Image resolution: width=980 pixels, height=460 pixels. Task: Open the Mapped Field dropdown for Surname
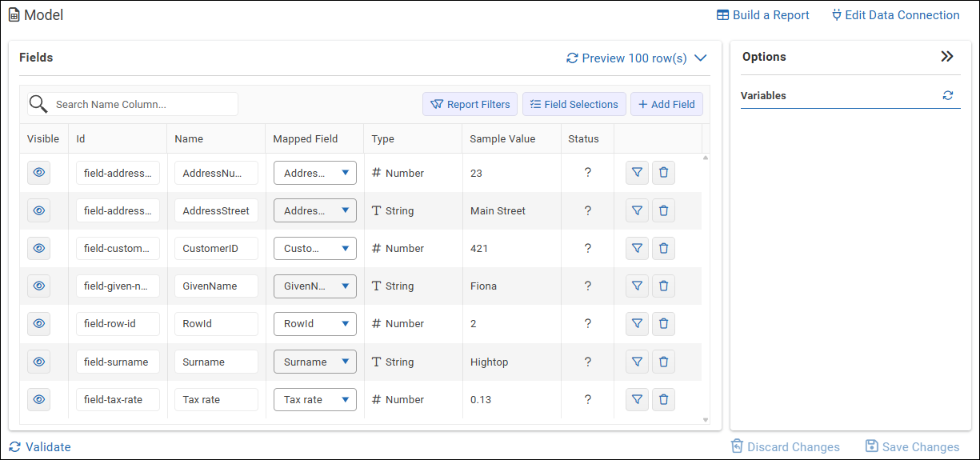click(315, 362)
